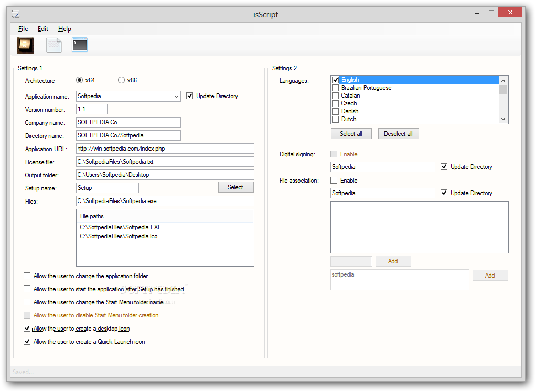Toggle Update Directory for Digital signing

(x=444, y=167)
